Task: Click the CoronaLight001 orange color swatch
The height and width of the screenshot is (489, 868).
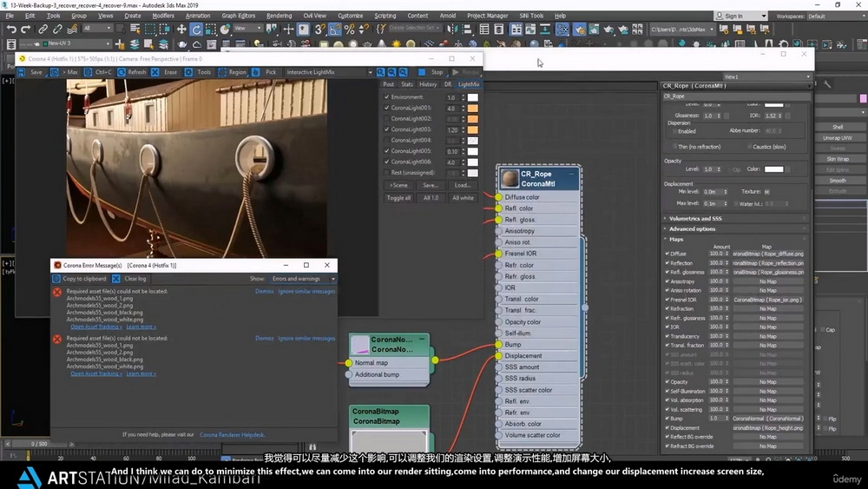Action: (x=473, y=108)
